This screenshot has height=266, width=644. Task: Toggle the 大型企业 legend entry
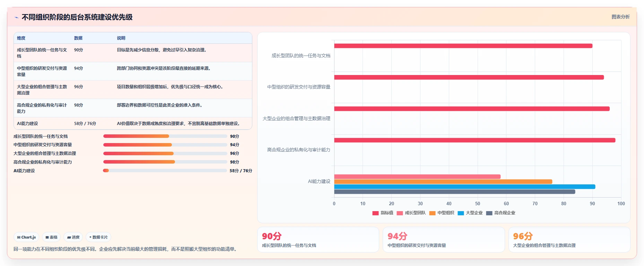click(x=470, y=213)
